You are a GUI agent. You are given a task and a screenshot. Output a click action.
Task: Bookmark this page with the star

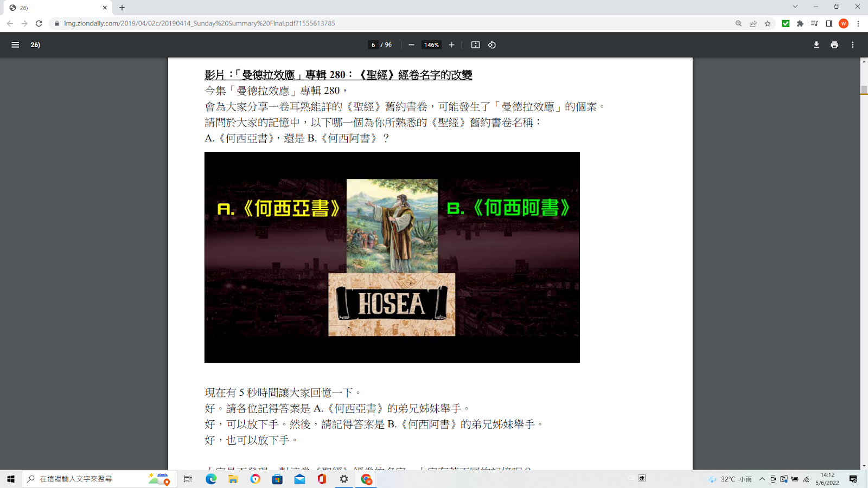click(768, 23)
